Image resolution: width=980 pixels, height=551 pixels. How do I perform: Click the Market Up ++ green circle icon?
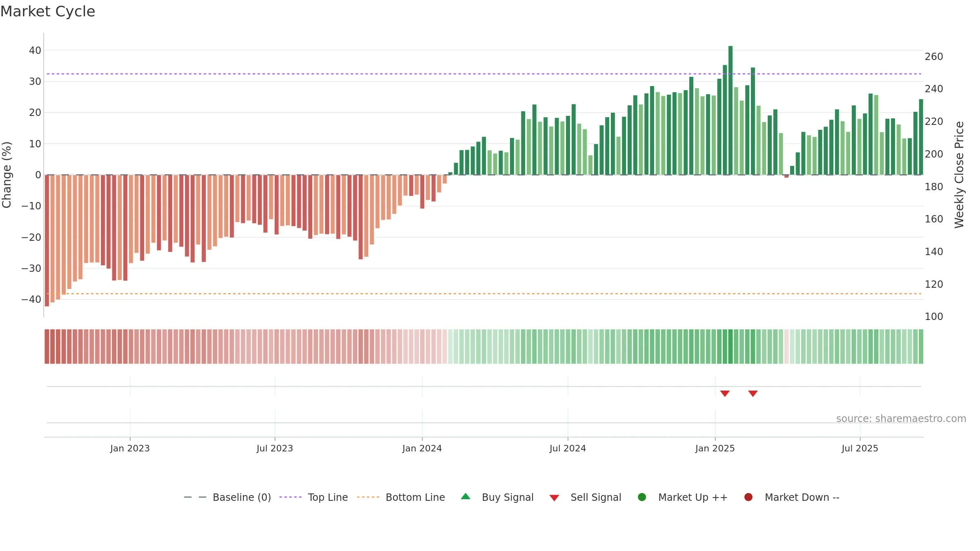click(642, 497)
